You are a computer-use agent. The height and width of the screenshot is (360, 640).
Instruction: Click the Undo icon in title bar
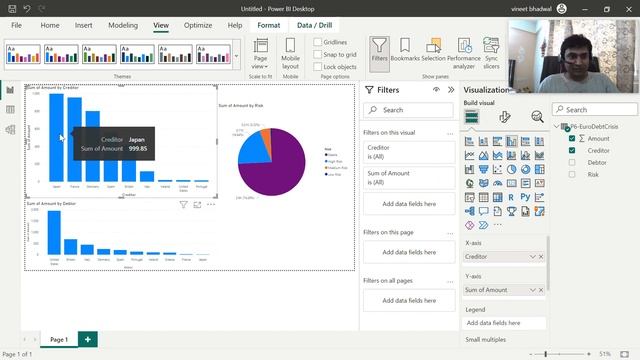point(27,9)
